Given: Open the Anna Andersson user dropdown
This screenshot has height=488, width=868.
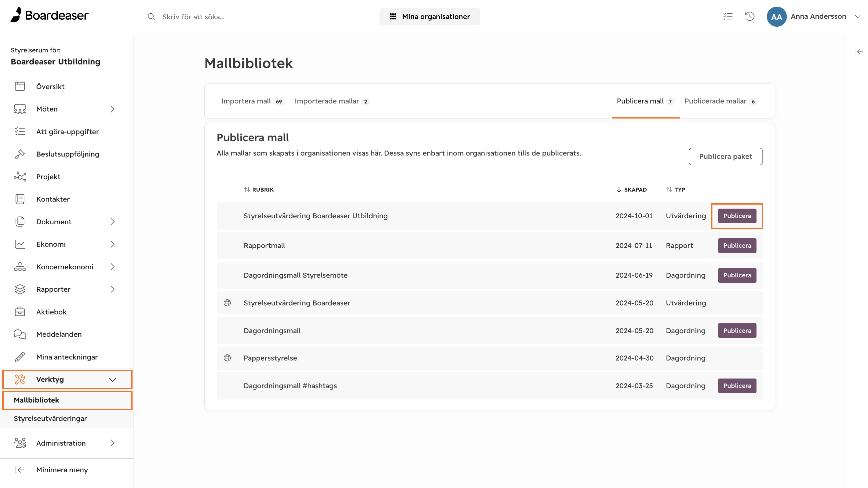Looking at the screenshot, I should [858, 16].
